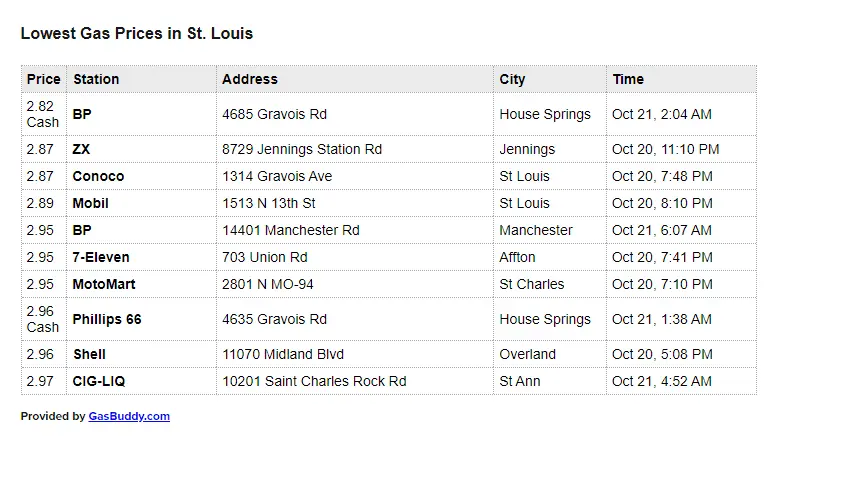The height and width of the screenshot is (477, 847).
Task: Select the Conoco station name
Action: click(x=98, y=176)
